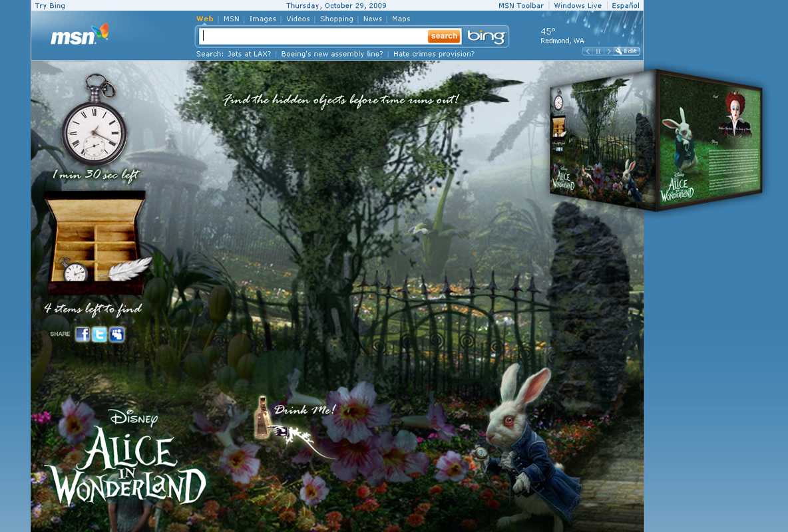Select the MSN search tab
This screenshot has width=788, height=532.
231,19
